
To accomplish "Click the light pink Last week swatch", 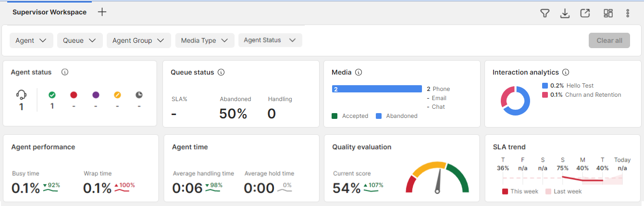I will click(548, 192).
